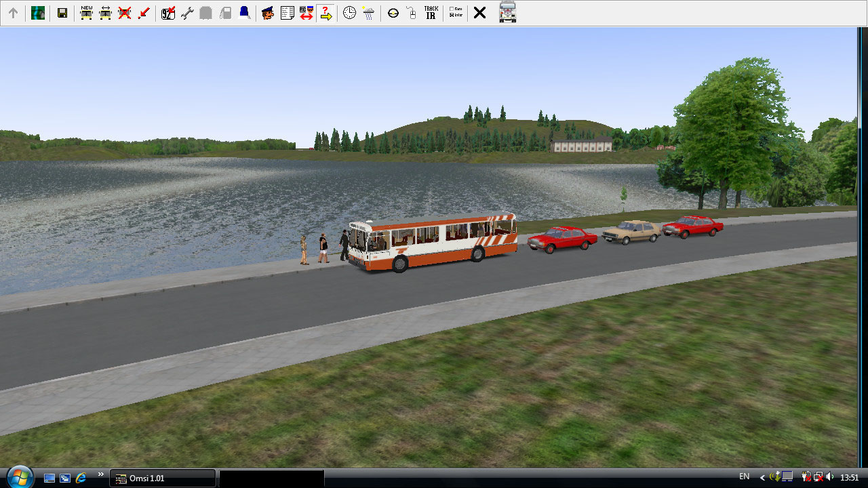Toggle PC and driver control swap icon
The height and width of the screenshot is (488, 868).
pos(306,13)
